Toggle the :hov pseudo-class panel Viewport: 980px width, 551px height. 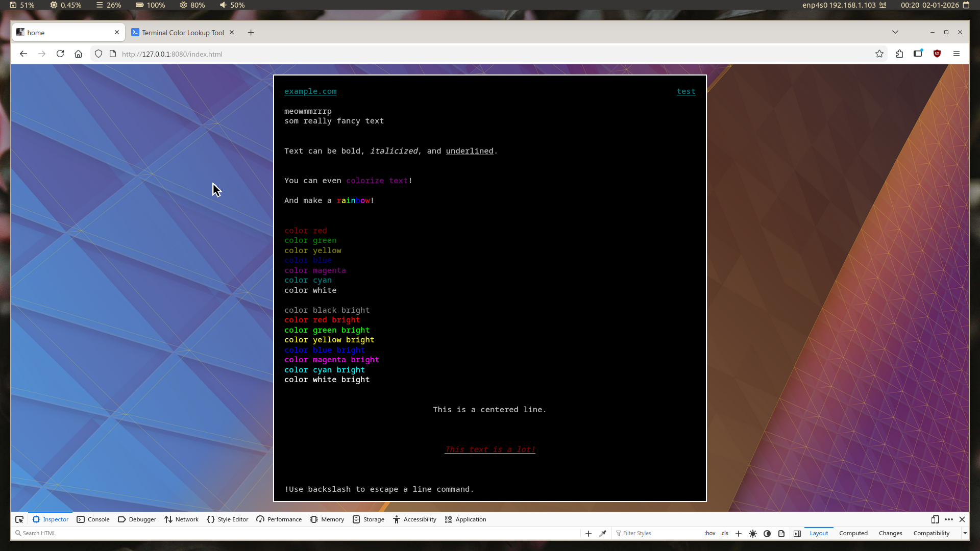pos(710,534)
